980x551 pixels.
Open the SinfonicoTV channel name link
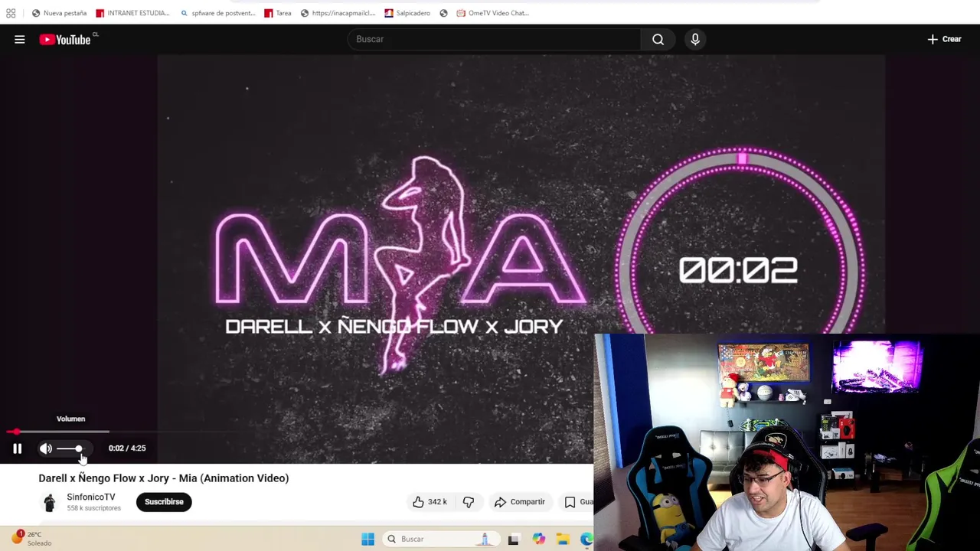click(x=91, y=497)
